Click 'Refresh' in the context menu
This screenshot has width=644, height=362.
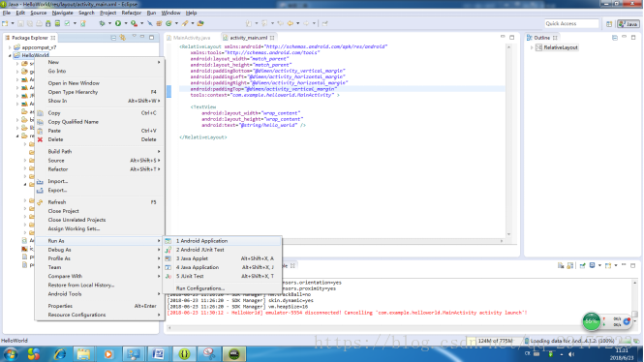tap(100, 202)
